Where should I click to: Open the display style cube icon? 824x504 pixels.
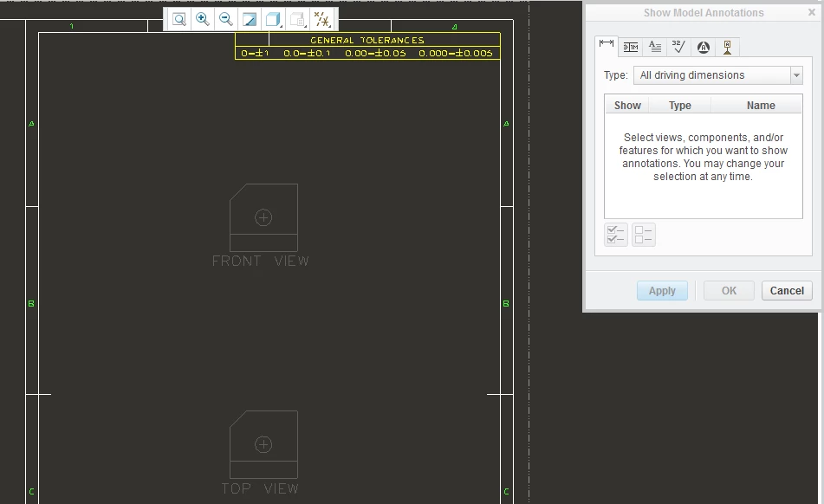(273, 20)
